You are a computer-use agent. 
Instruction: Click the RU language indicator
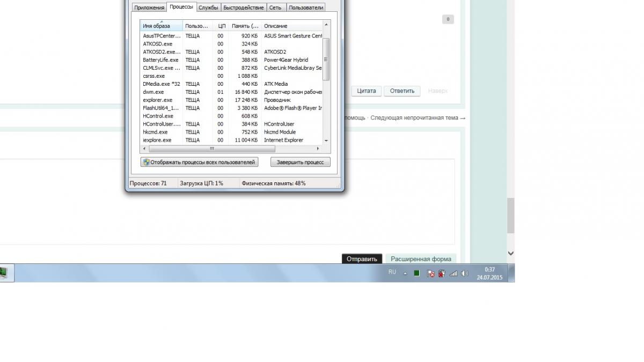click(x=392, y=272)
